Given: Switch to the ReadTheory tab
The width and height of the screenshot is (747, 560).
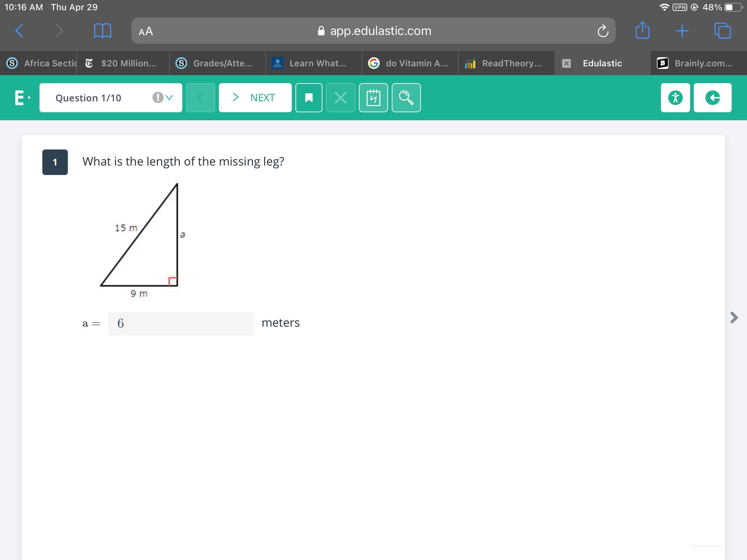Looking at the screenshot, I should click(x=506, y=63).
